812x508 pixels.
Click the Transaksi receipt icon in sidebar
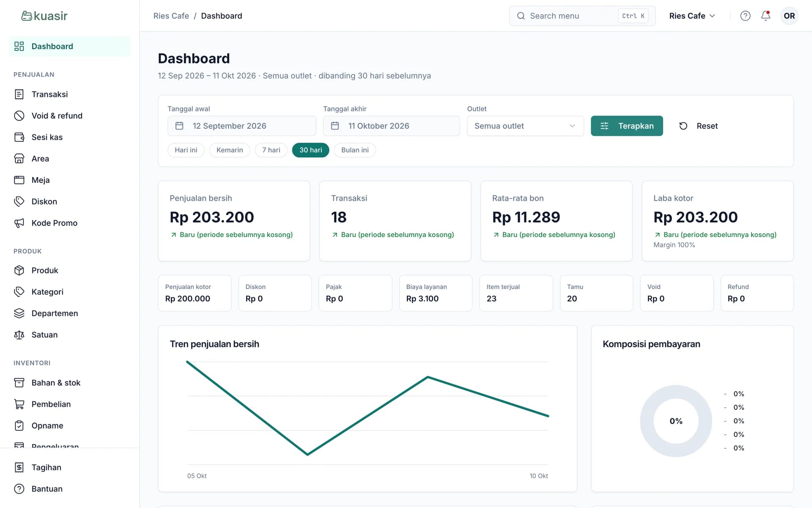19,94
